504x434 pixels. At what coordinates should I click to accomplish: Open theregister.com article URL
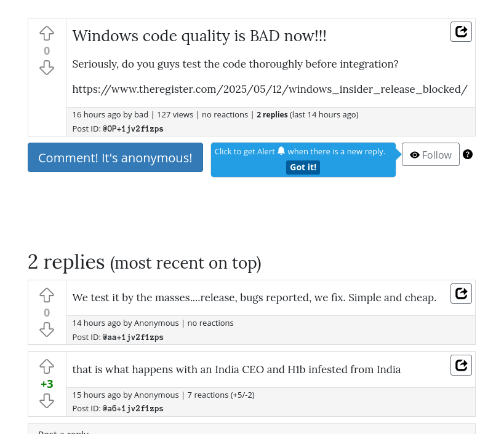tap(270, 89)
